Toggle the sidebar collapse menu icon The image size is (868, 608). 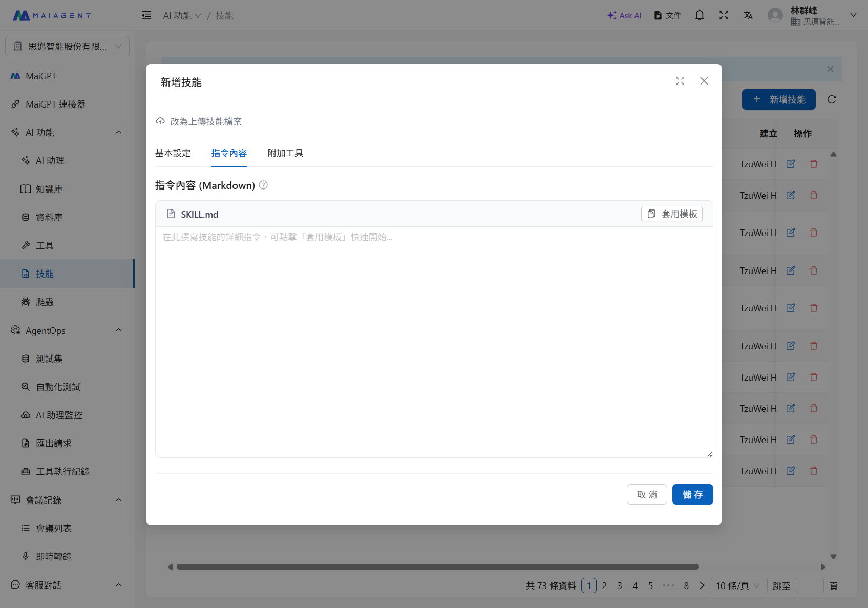(x=146, y=15)
